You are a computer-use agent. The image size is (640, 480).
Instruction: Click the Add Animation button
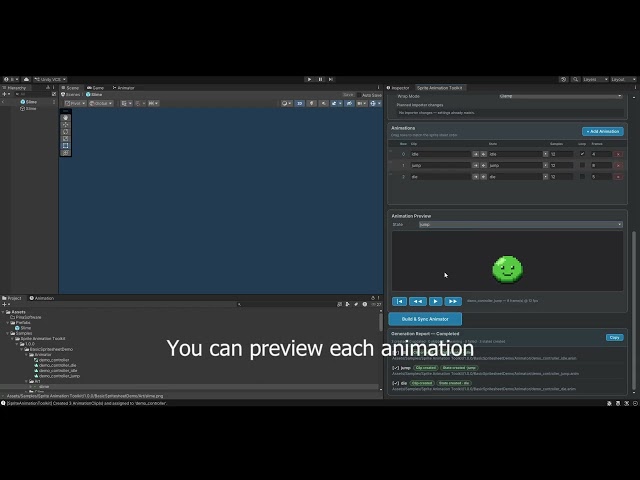click(603, 131)
